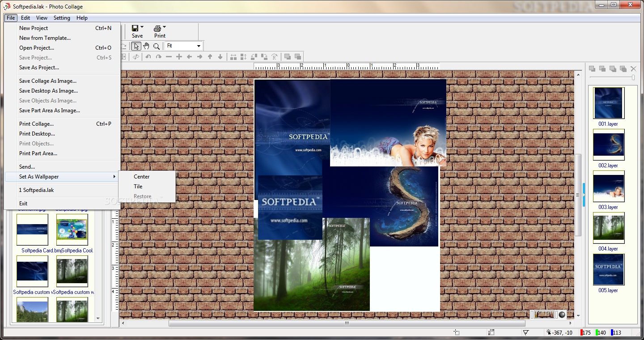The image size is (644, 340).
Task: Click the move right arrow icon
Action: [x=199, y=57]
